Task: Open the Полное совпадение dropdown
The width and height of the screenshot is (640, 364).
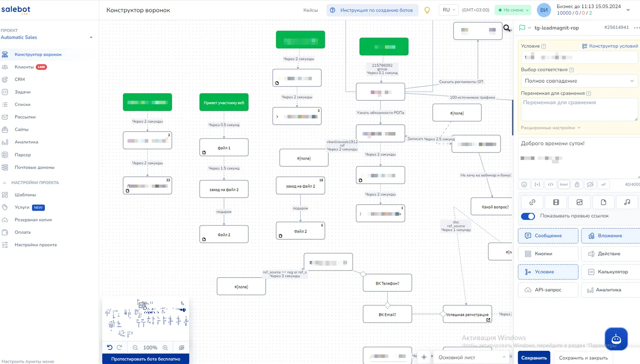Action: point(579,81)
